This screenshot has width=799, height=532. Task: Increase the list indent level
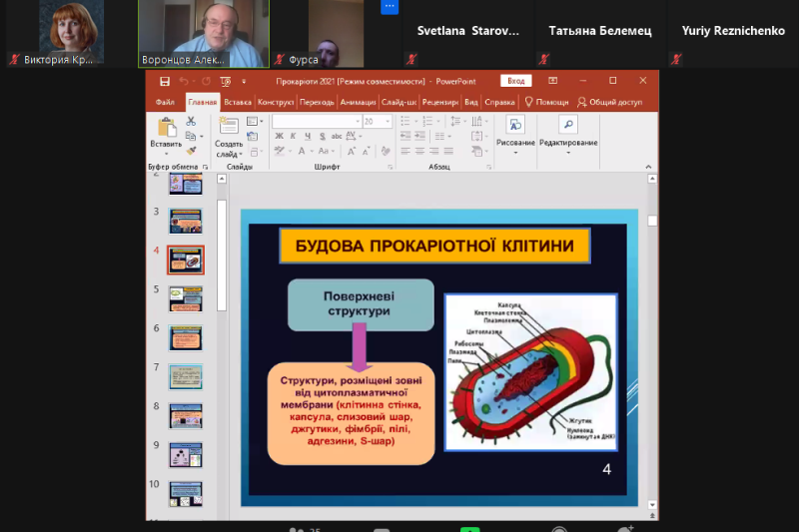419,136
